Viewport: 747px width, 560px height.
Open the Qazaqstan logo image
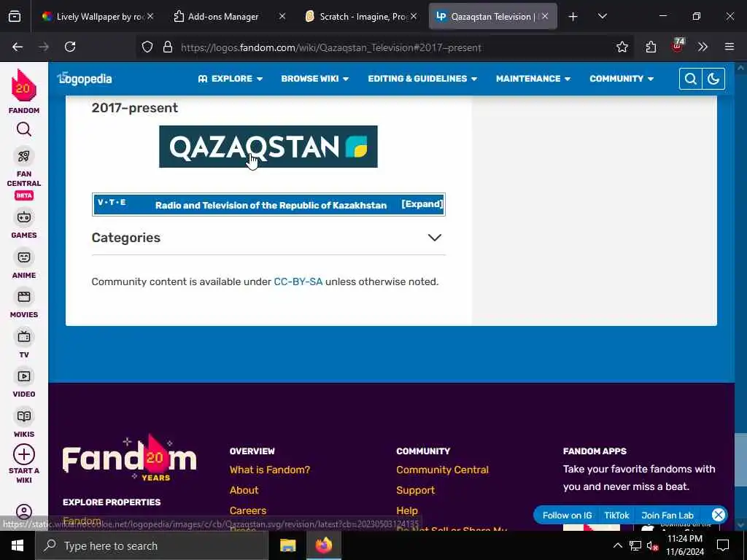click(268, 147)
